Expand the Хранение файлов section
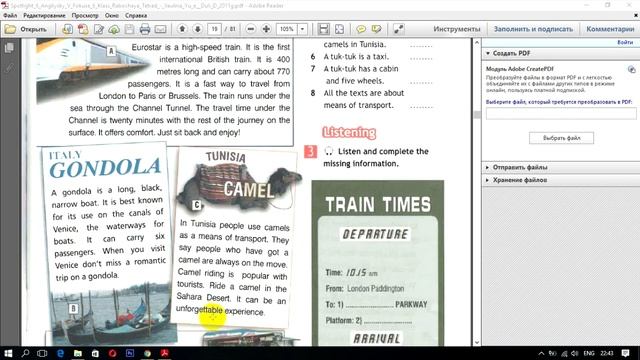Viewport: 640px width, 360px height. pyautogui.click(x=516, y=180)
